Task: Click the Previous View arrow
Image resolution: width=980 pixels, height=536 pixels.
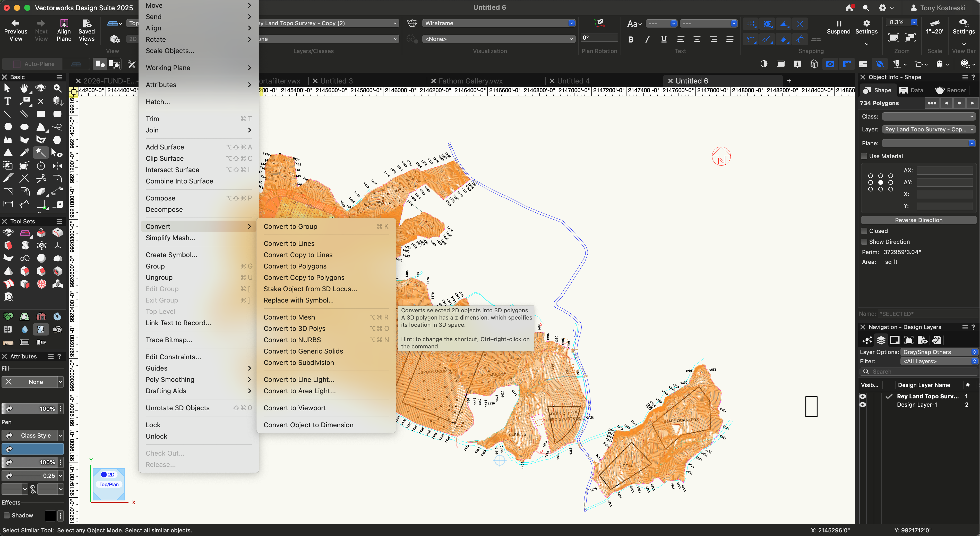Action: coord(16,24)
